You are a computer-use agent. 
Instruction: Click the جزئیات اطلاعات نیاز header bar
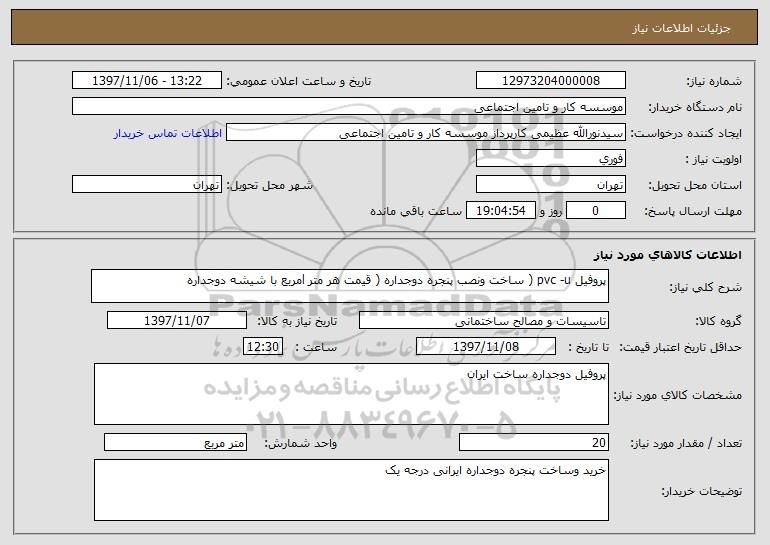tap(385, 28)
